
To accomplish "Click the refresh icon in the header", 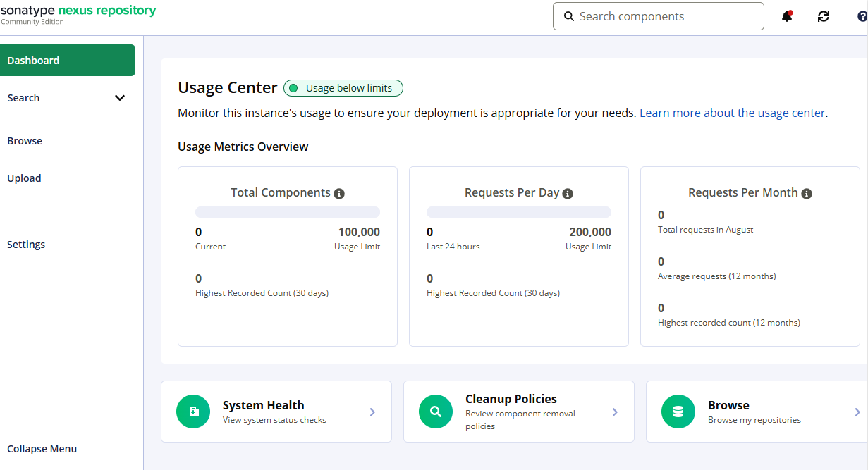I will pyautogui.click(x=824, y=16).
